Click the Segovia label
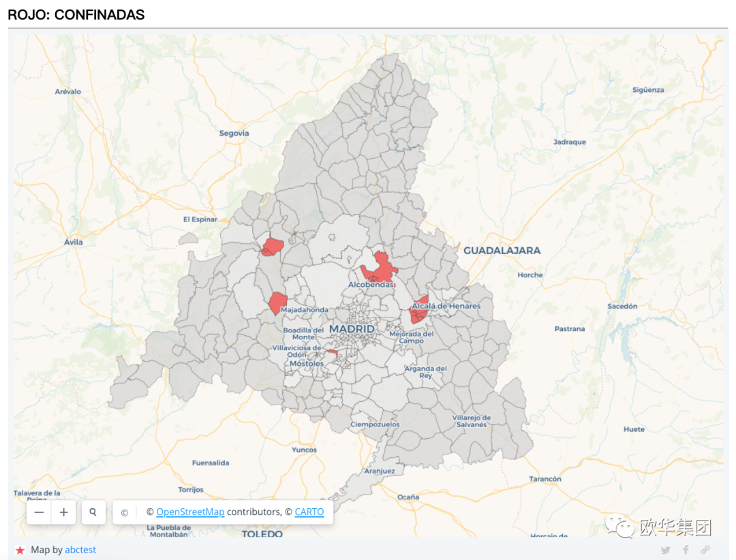 point(234,134)
